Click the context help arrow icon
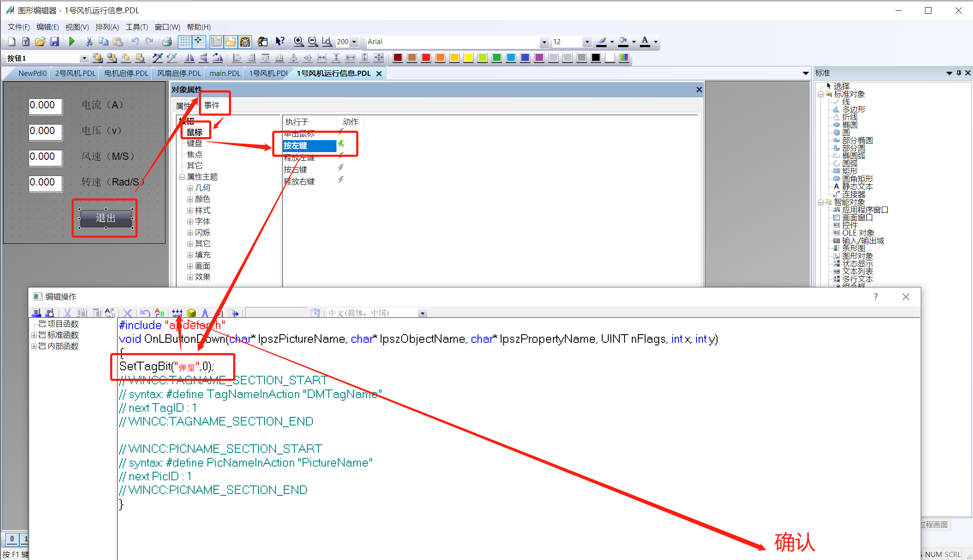973x560 pixels. [279, 42]
